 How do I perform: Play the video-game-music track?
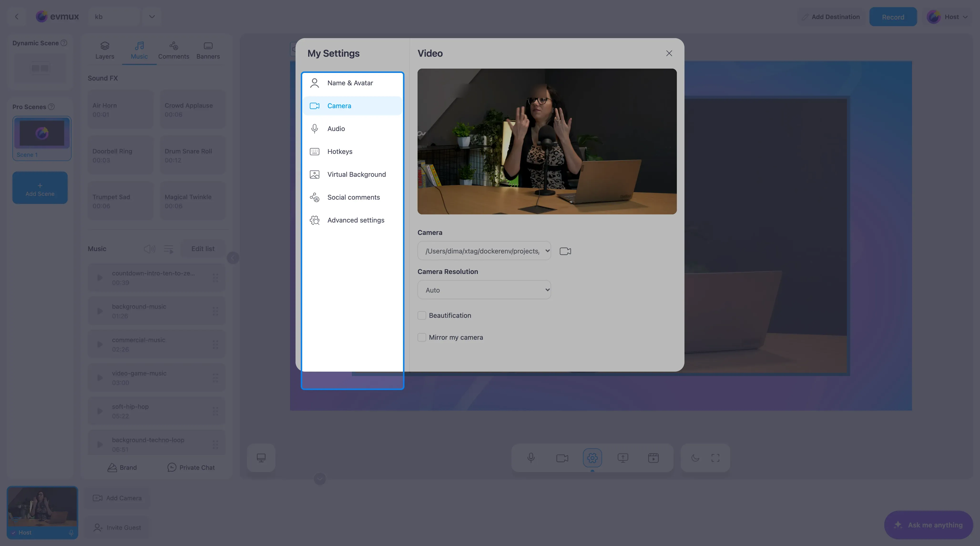coord(100,378)
